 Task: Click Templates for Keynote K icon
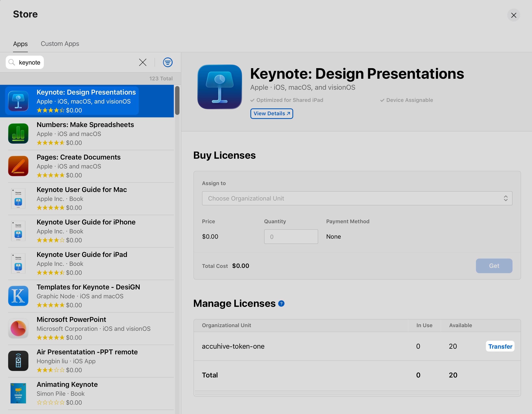click(18, 296)
